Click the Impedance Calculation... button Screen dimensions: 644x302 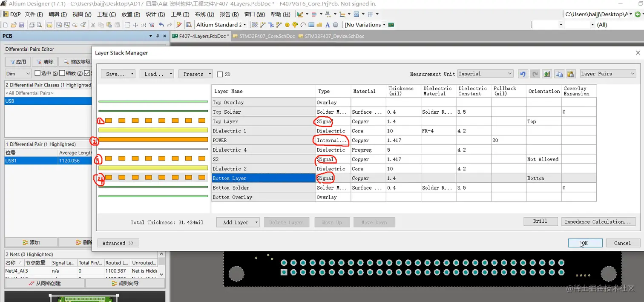598,221
